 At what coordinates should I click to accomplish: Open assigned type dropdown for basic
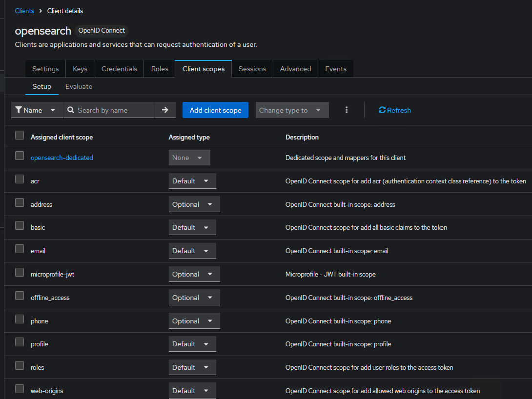coord(192,227)
